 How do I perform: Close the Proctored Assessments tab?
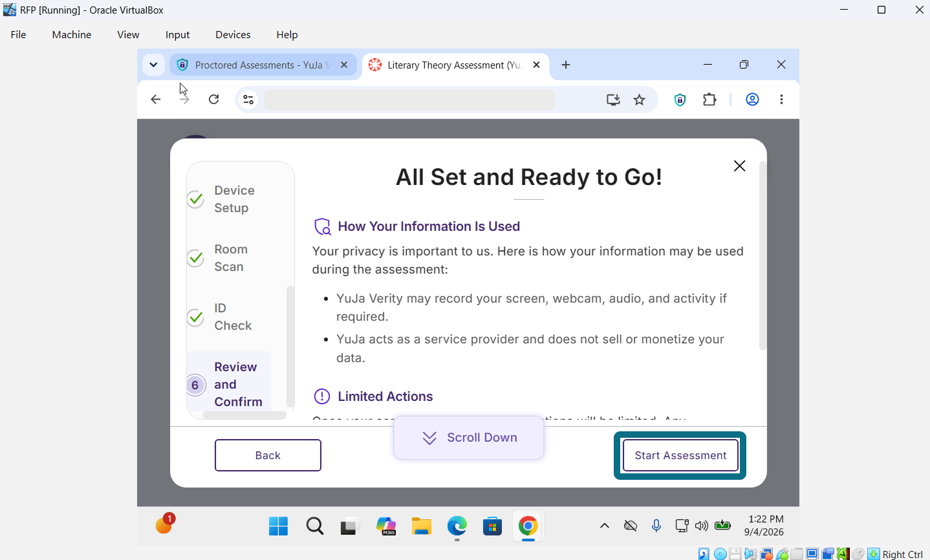pos(344,65)
